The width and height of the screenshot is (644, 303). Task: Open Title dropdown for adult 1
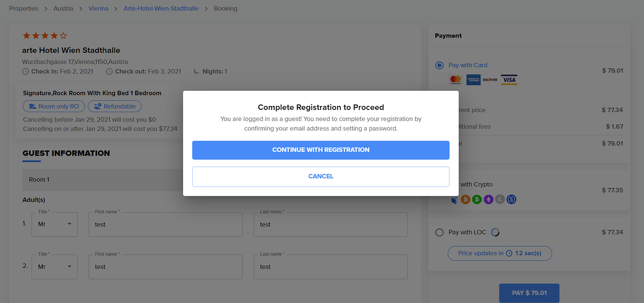click(55, 224)
